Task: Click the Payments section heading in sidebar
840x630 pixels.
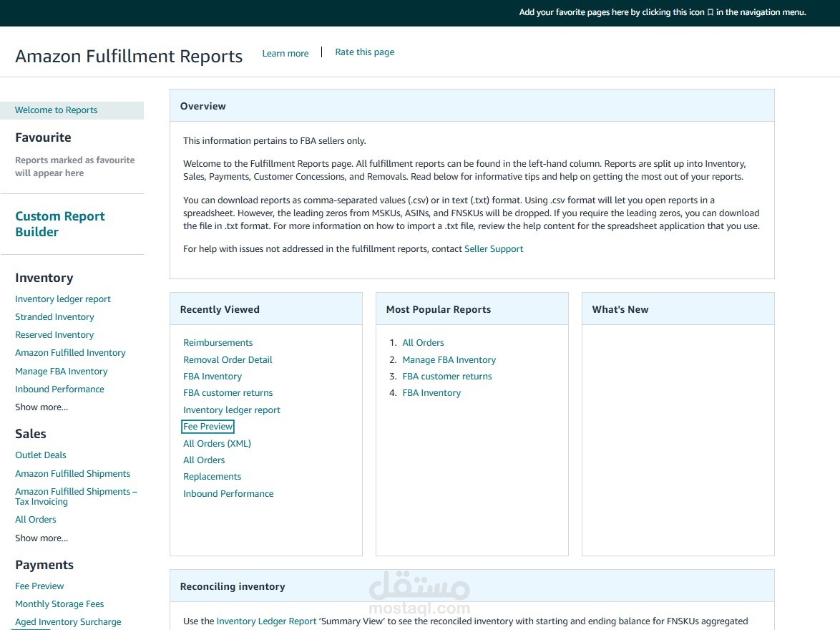Action: (44, 565)
